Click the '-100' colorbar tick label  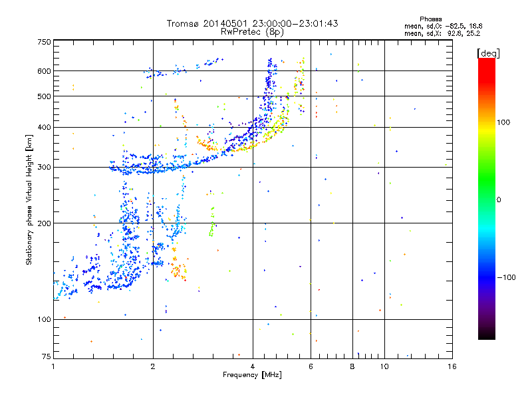[x=506, y=277]
